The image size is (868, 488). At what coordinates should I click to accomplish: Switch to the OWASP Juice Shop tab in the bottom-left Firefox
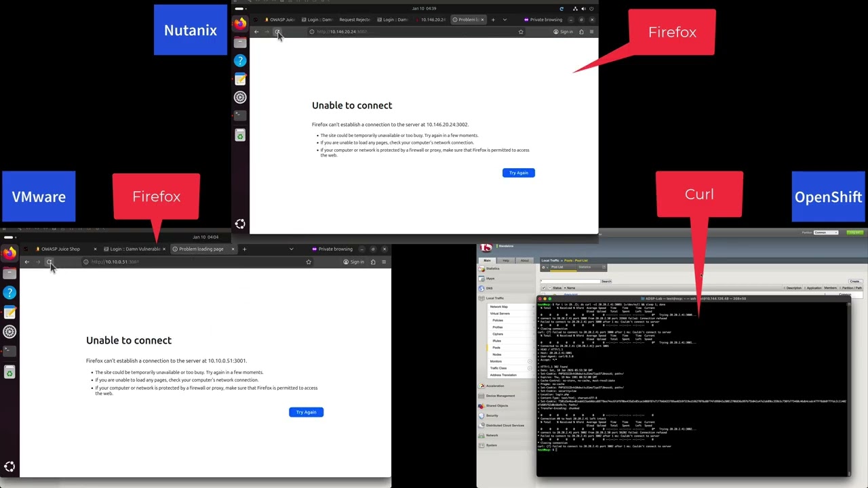point(65,249)
